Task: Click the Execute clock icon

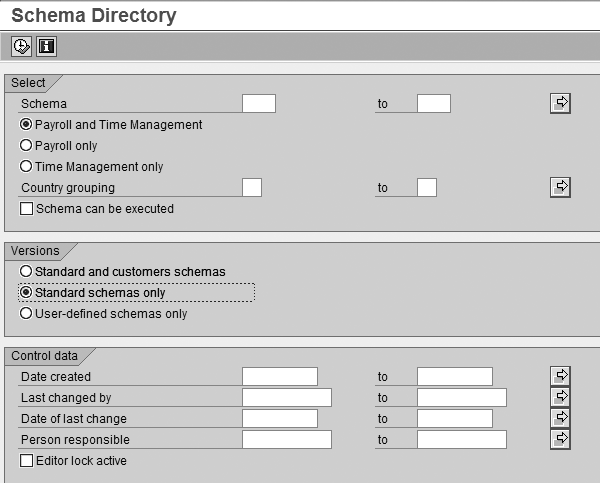Action: [22, 46]
